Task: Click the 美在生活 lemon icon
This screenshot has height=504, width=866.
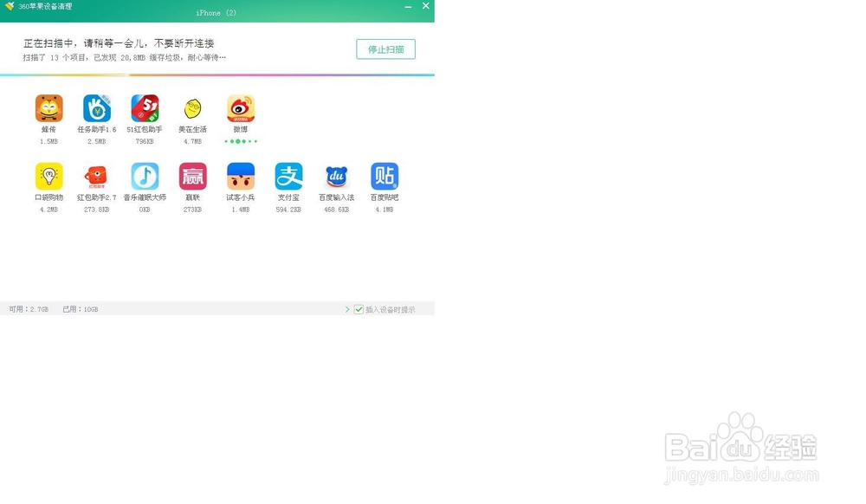Action: click(193, 108)
